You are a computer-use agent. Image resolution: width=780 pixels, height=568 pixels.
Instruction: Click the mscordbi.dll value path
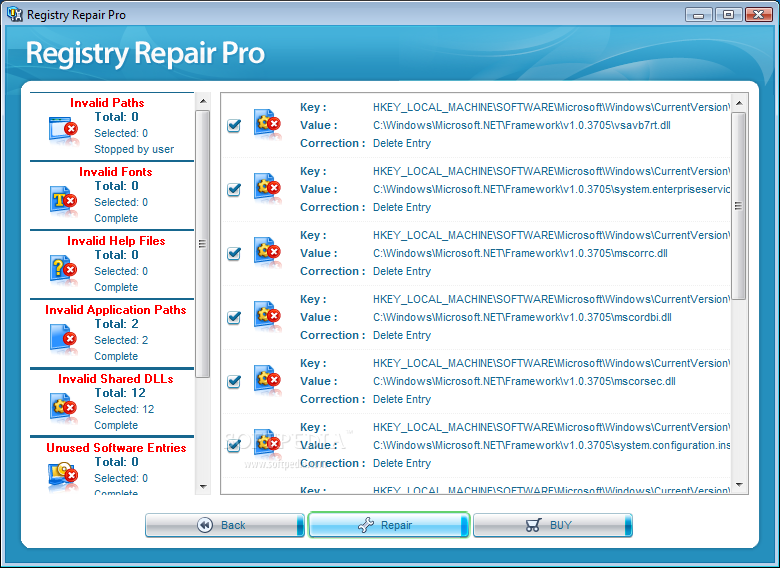[522, 317]
